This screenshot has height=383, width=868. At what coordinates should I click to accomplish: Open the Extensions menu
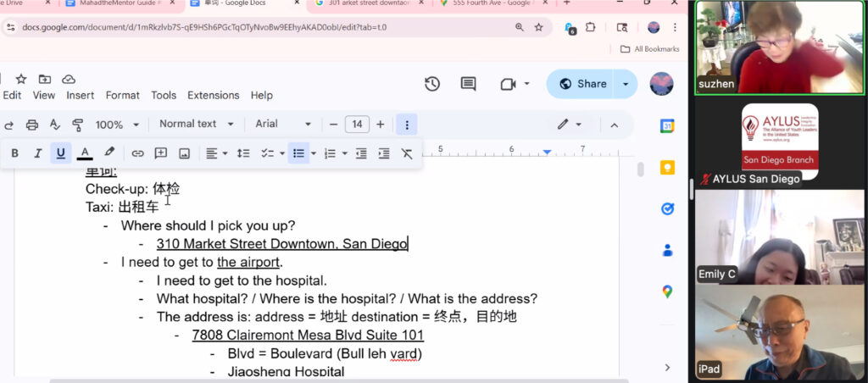213,95
